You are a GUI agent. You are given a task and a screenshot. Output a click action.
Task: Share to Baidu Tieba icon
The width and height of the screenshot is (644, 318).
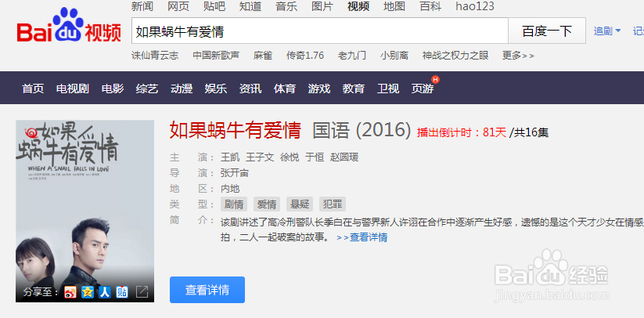click(x=122, y=292)
